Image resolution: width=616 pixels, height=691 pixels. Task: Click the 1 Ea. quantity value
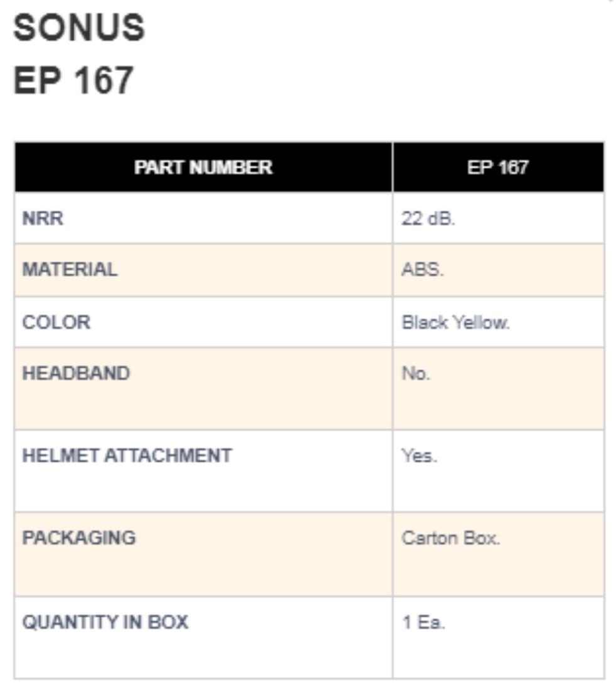tap(423, 623)
